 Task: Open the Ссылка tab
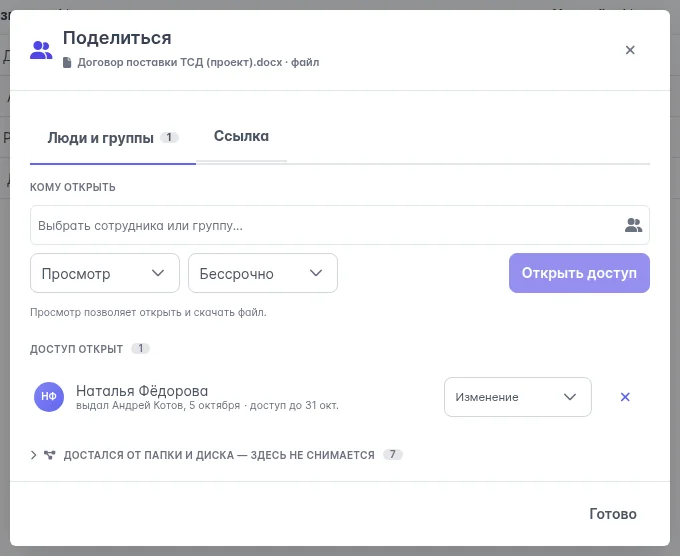241,136
